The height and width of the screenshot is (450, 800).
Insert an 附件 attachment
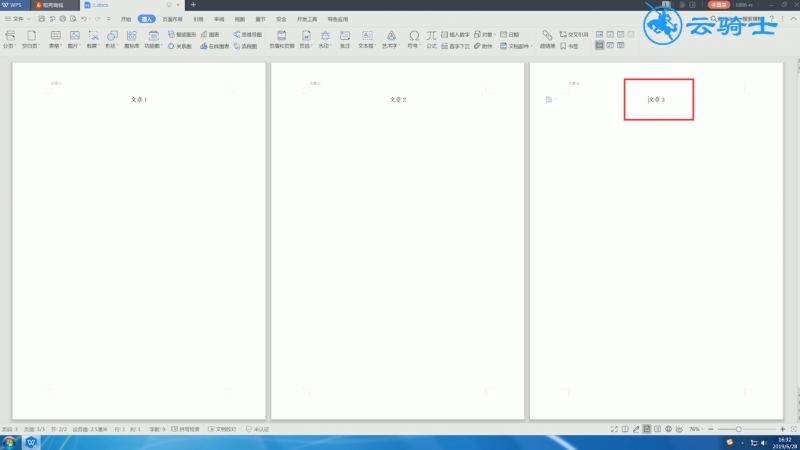click(483, 46)
